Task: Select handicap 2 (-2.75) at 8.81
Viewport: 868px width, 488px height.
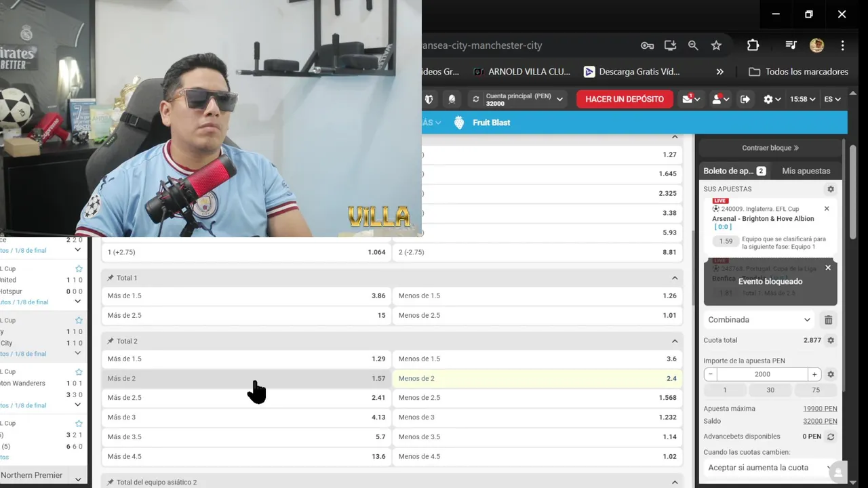Action: (x=538, y=252)
